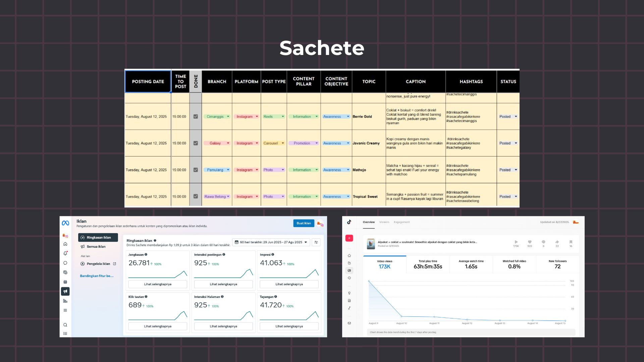Toggle the DONE checkbox in the Tropical Sweet row
The height and width of the screenshot is (362, 644).
(196, 196)
